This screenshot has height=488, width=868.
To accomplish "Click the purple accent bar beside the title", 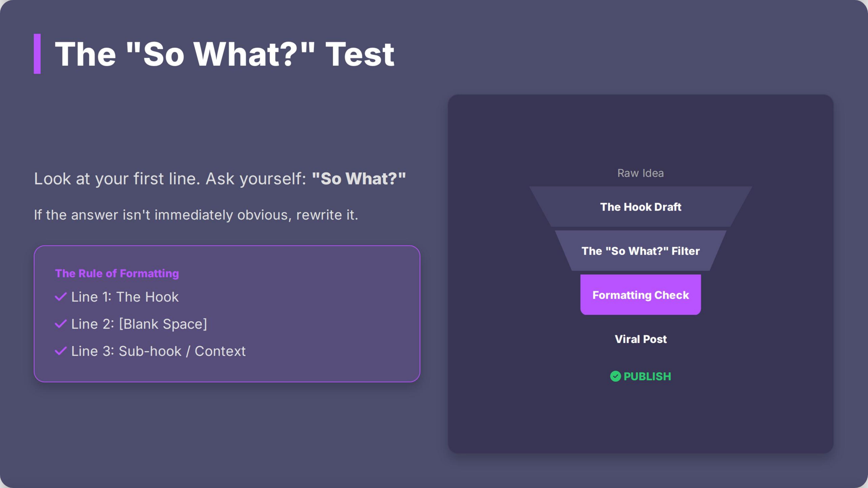I will (x=37, y=54).
